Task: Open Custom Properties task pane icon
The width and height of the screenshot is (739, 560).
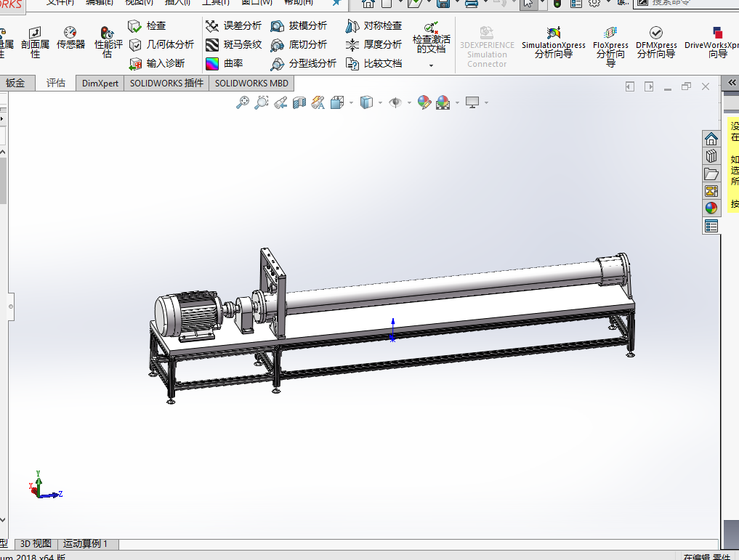Action: (711, 226)
